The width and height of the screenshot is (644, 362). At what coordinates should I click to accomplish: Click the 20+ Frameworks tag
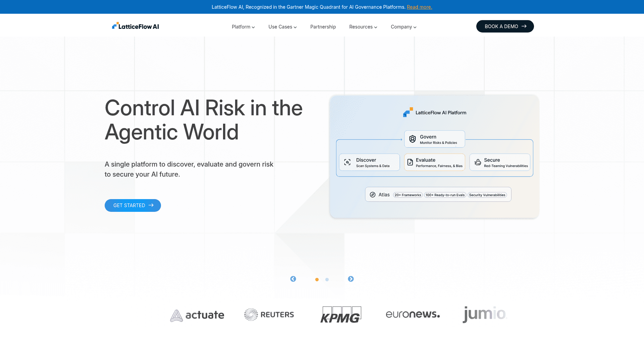[408, 195]
